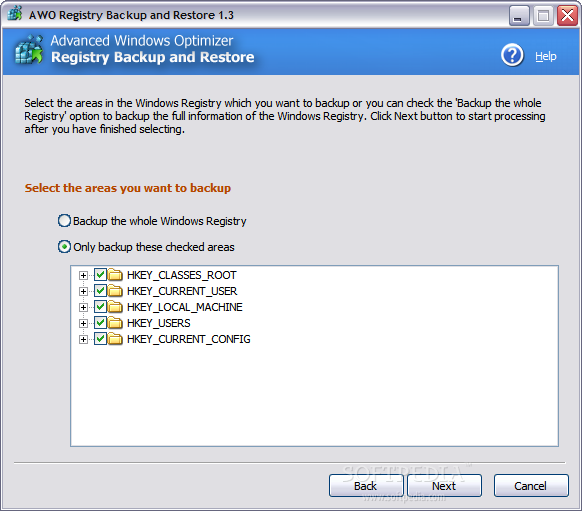Select Only backup these checked areas radio
Viewport: 582px width, 511px height.
point(64,246)
